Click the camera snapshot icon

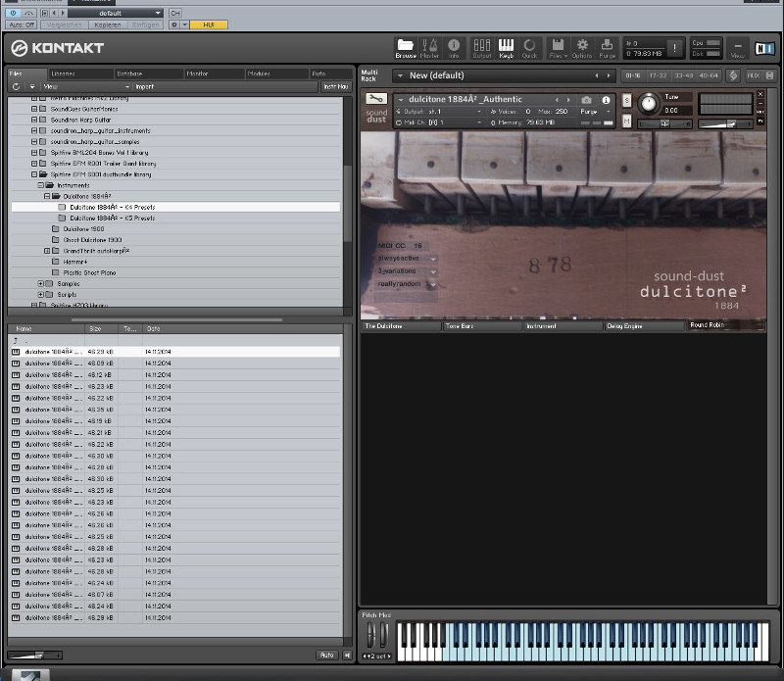(x=587, y=100)
